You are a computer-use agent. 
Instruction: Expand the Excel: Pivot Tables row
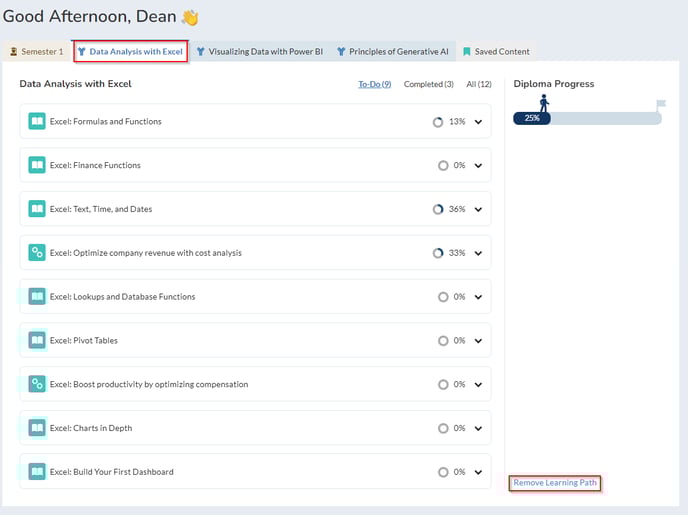tap(478, 341)
